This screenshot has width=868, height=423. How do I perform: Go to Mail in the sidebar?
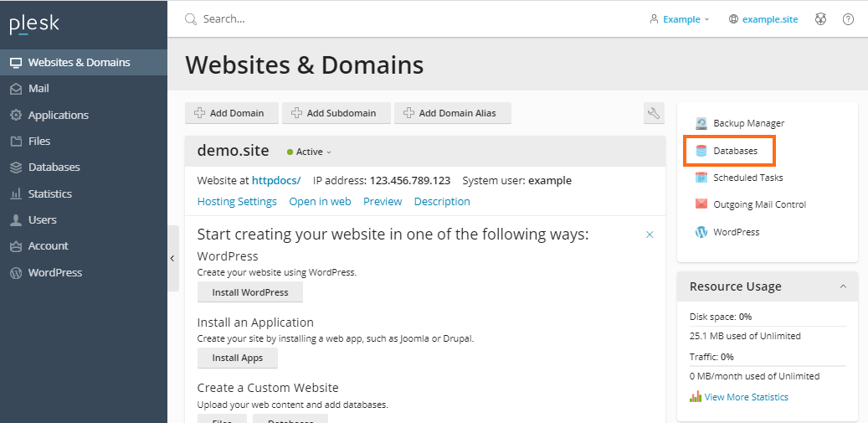click(39, 89)
